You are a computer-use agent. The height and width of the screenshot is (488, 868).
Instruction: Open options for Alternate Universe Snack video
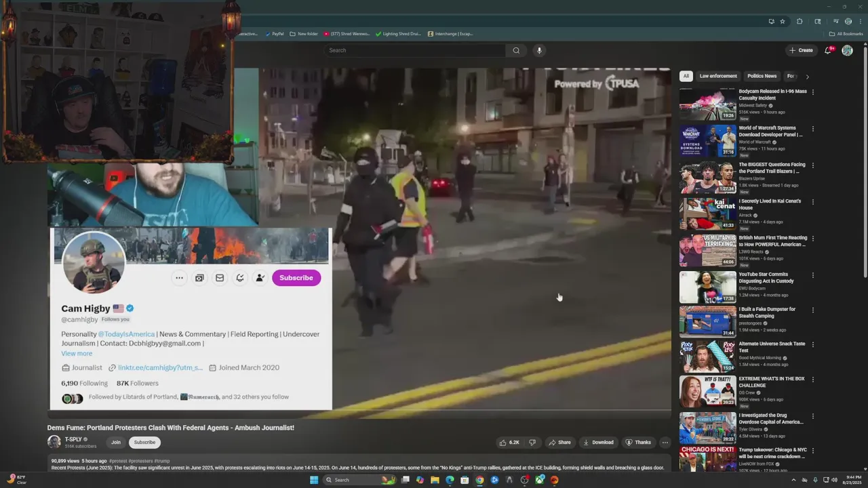pyautogui.click(x=813, y=346)
